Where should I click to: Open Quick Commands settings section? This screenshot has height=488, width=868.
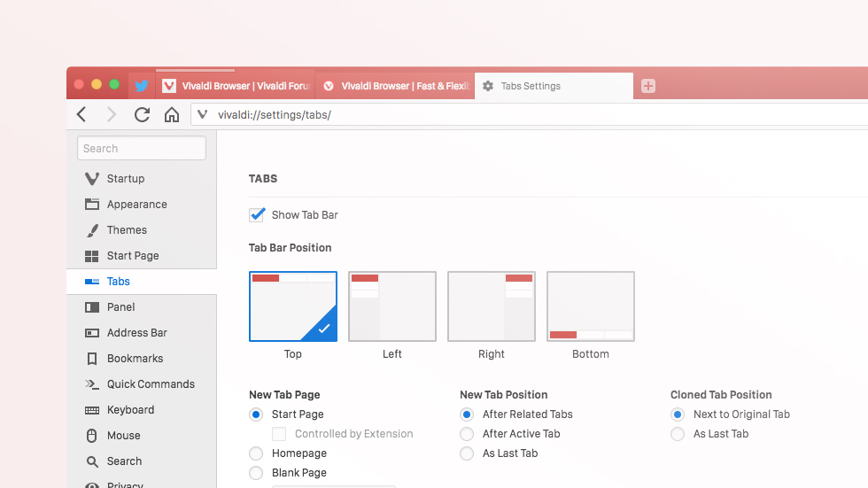pyautogui.click(x=142, y=384)
